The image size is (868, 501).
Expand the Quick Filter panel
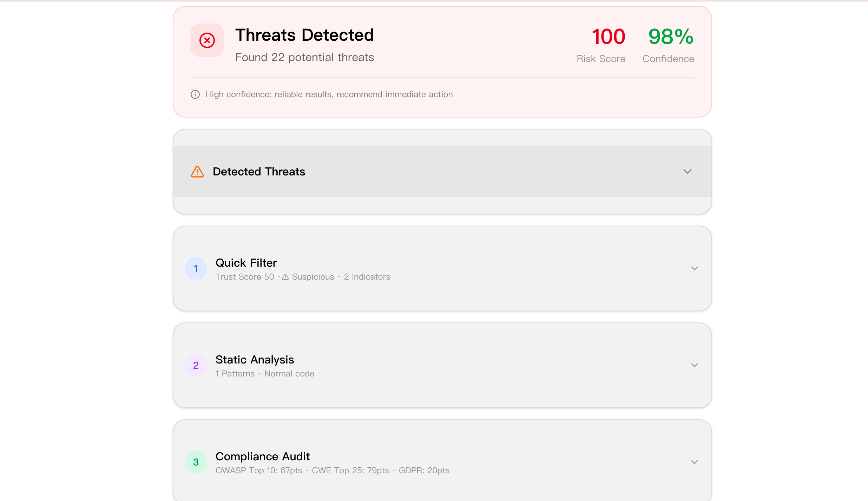[x=695, y=268]
